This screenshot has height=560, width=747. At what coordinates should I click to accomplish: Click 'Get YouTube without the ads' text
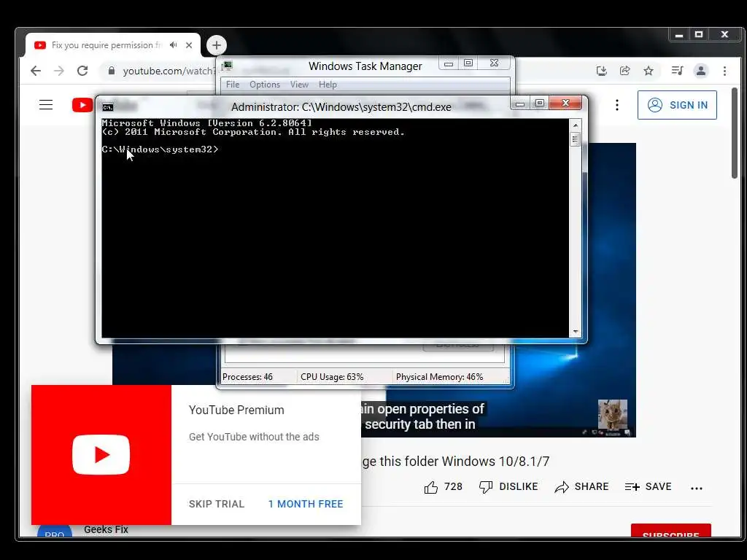coord(254,437)
